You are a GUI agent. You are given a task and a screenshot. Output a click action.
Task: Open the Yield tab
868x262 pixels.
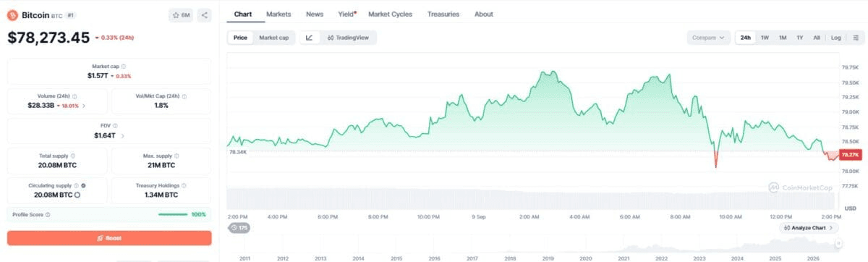(x=347, y=14)
